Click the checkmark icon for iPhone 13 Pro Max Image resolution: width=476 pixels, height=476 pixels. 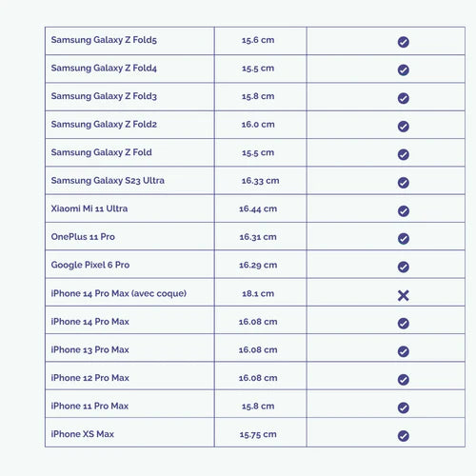pos(403,351)
